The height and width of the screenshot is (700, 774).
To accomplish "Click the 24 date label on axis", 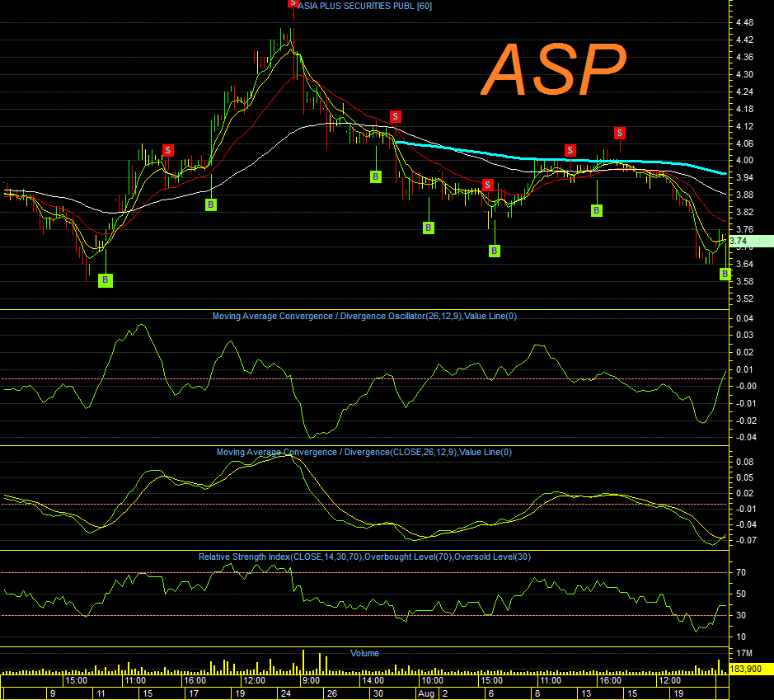I will [x=286, y=693].
